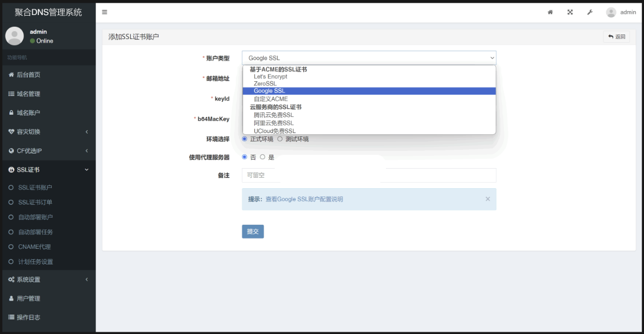The width and height of the screenshot is (644, 334).
Task: Click the 用户管理 person icon
Action: tap(12, 298)
